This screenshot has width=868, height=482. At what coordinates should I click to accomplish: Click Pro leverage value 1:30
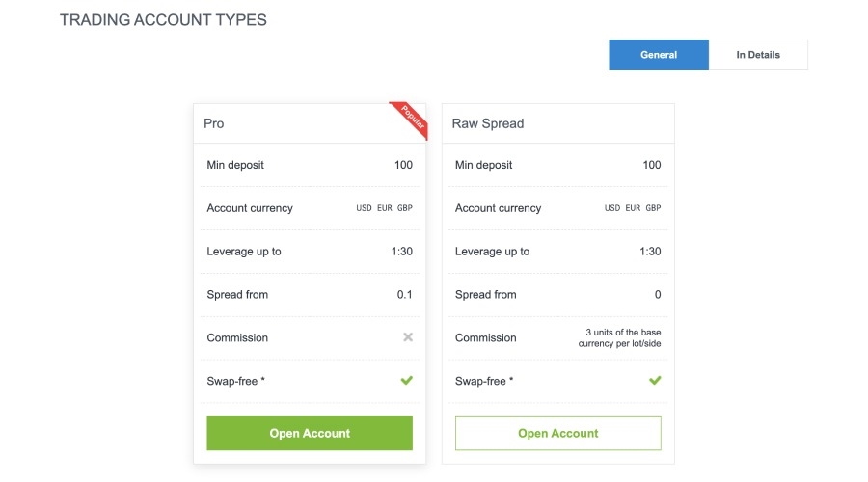[403, 252]
